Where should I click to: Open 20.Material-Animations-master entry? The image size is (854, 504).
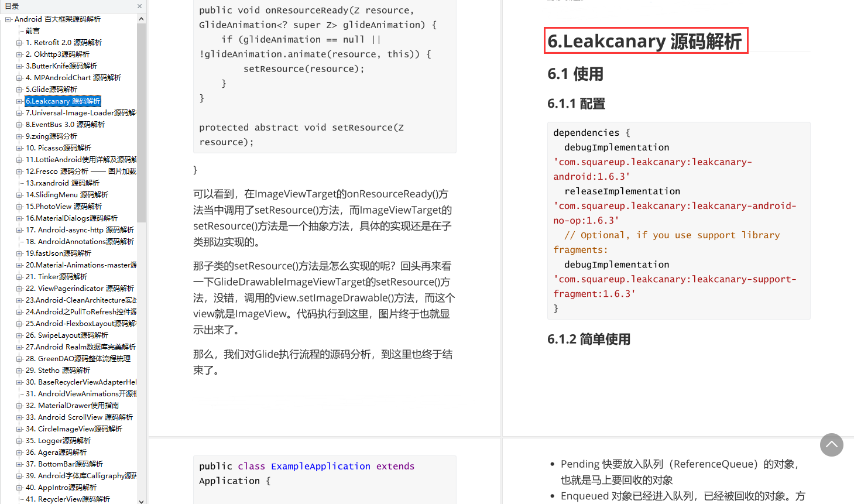pos(81,265)
